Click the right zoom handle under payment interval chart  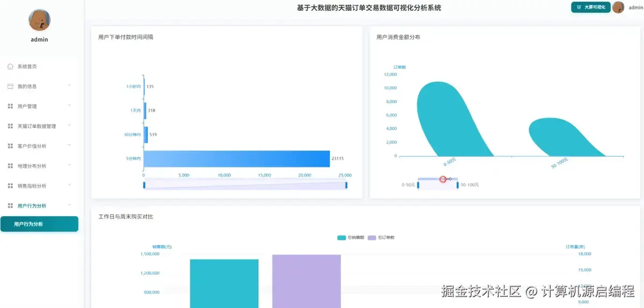(346, 185)
